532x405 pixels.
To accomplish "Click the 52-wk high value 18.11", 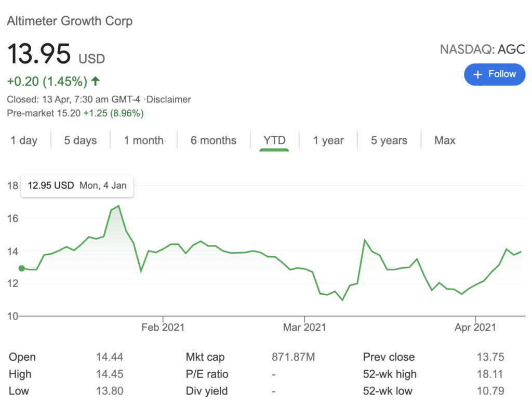I will 490,374.
